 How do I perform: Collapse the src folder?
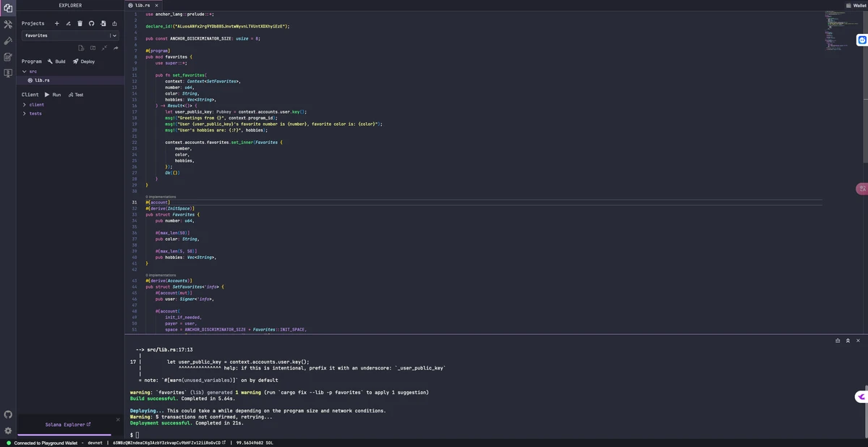(24, 72)
